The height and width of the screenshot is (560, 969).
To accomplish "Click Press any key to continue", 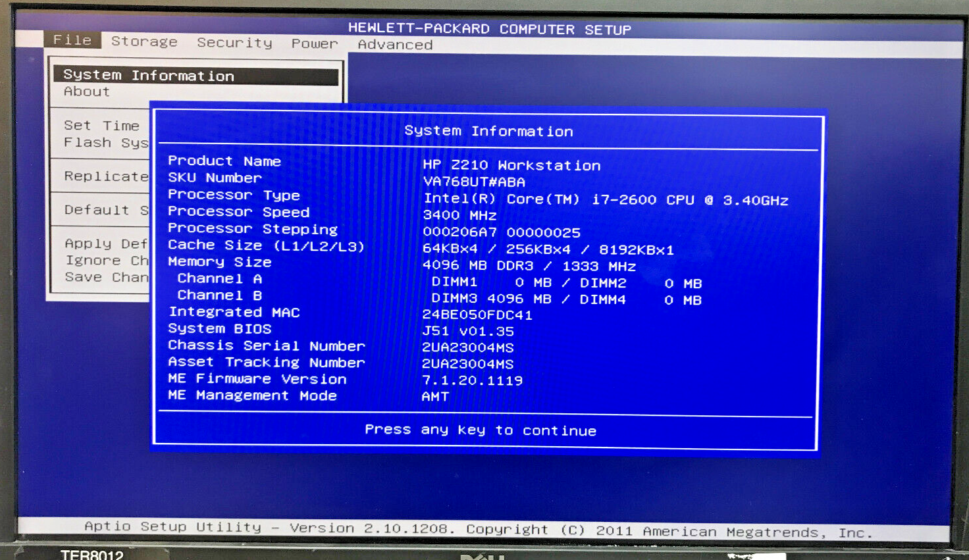I will 481,430.
